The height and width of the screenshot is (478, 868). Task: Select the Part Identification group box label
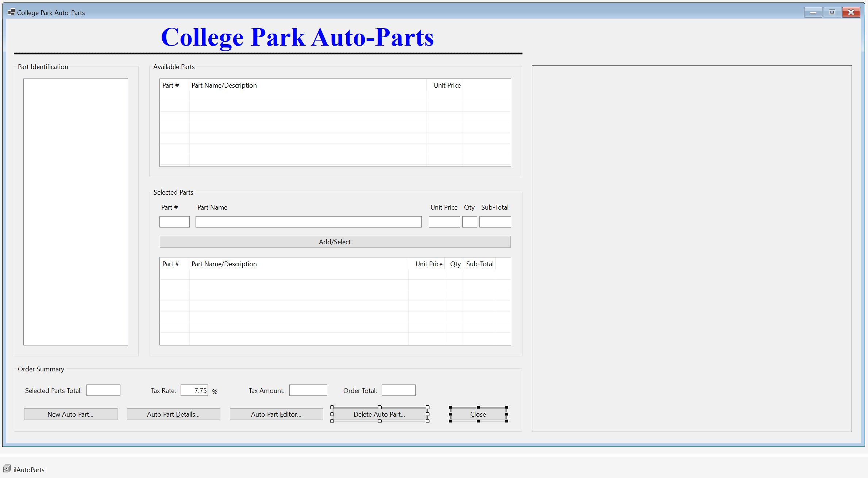43,66
